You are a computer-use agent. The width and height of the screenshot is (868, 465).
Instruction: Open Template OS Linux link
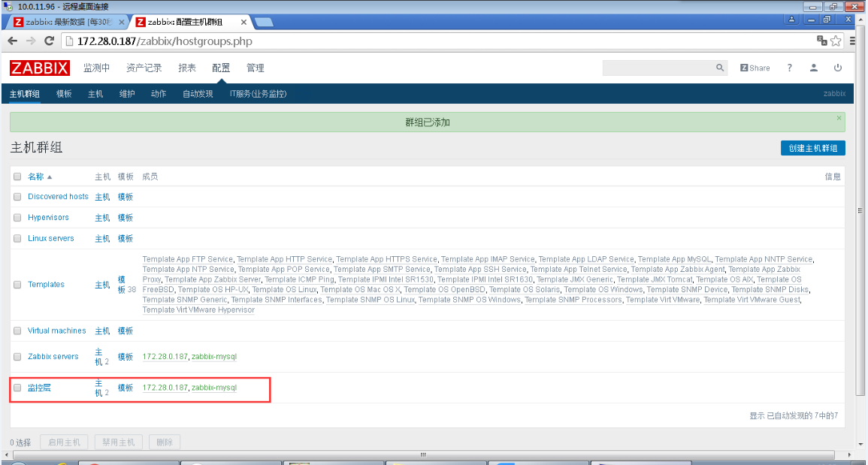(x=284, y=289)
